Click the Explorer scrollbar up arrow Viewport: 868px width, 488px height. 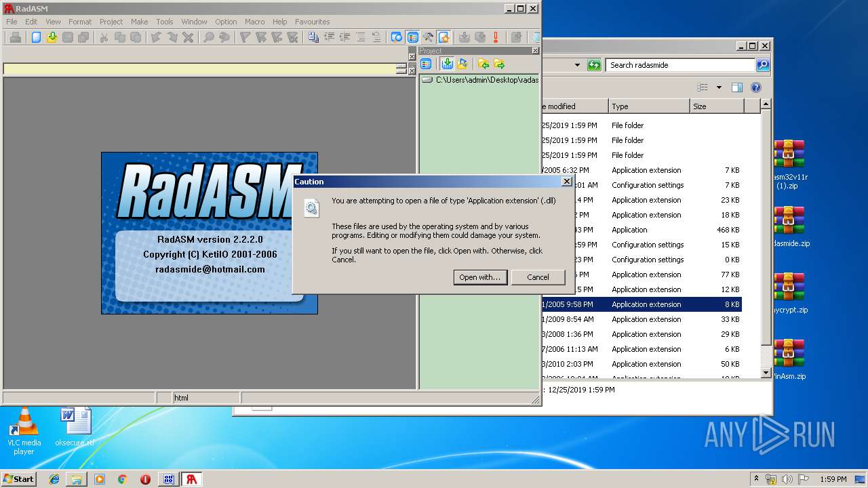click(766, 104)
